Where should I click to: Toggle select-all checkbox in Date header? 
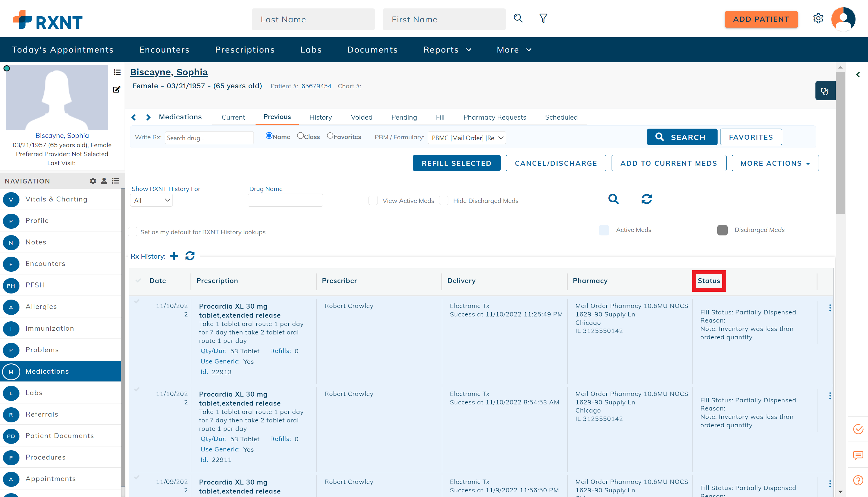(x=138, y=281)
